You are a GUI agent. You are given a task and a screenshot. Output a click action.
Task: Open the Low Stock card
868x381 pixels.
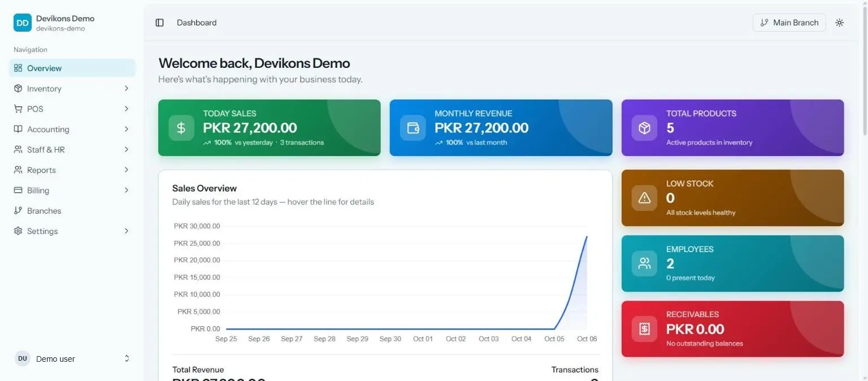tap(733, 198)
